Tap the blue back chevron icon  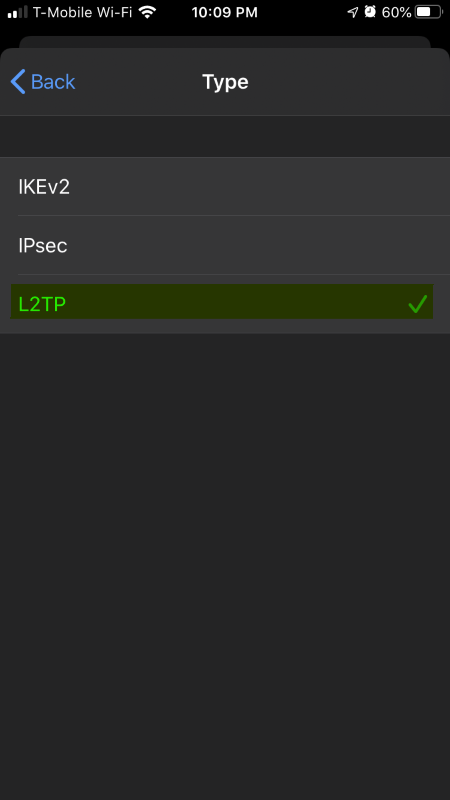(18, 82)
